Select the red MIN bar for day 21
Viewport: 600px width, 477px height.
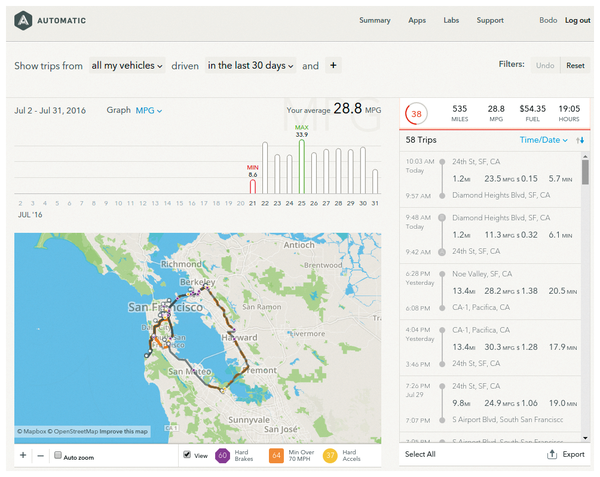click(x=253, y=186)
